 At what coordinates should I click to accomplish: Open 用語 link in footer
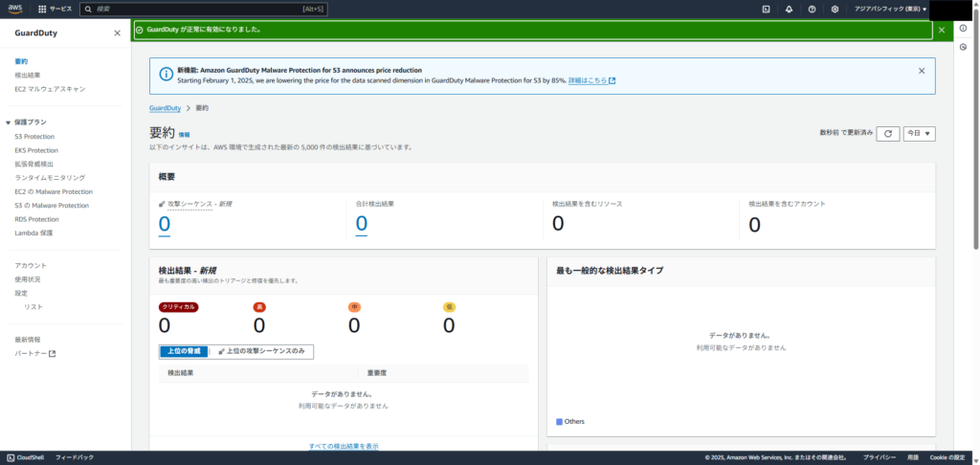point(913,457)
